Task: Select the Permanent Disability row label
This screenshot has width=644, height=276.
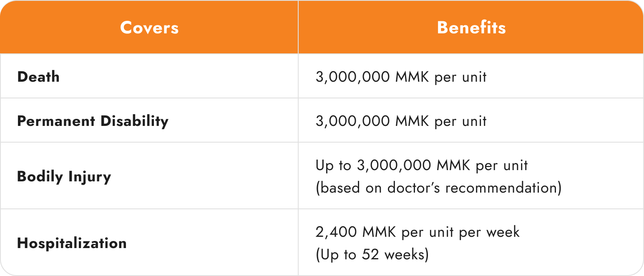Action: point(93,121)
